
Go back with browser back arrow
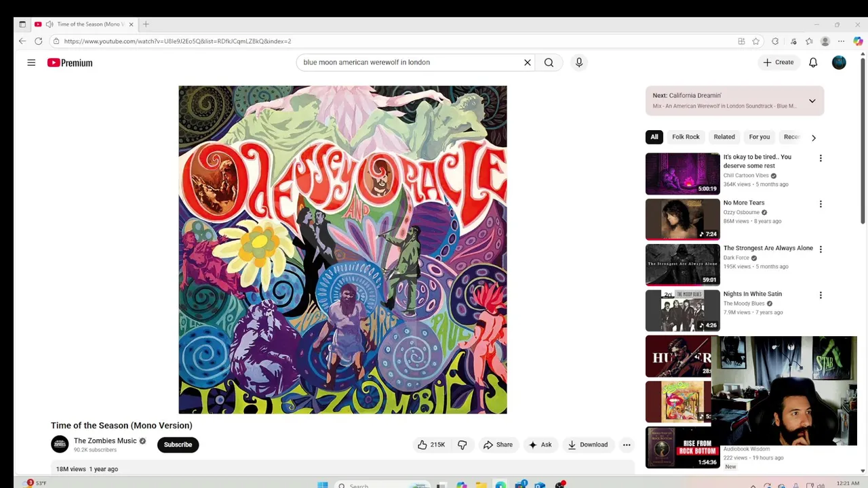tap(22, 41)
